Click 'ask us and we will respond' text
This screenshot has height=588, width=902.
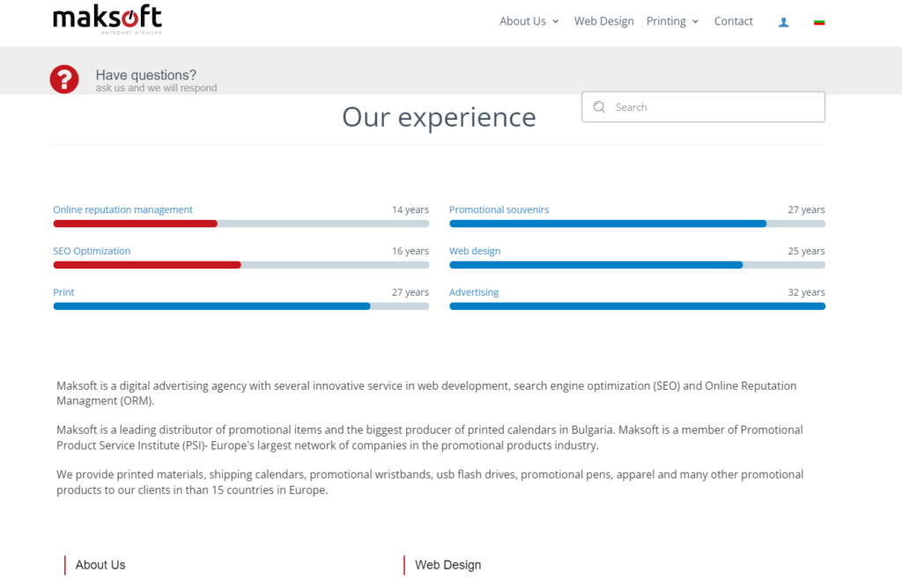pos(156,88)
